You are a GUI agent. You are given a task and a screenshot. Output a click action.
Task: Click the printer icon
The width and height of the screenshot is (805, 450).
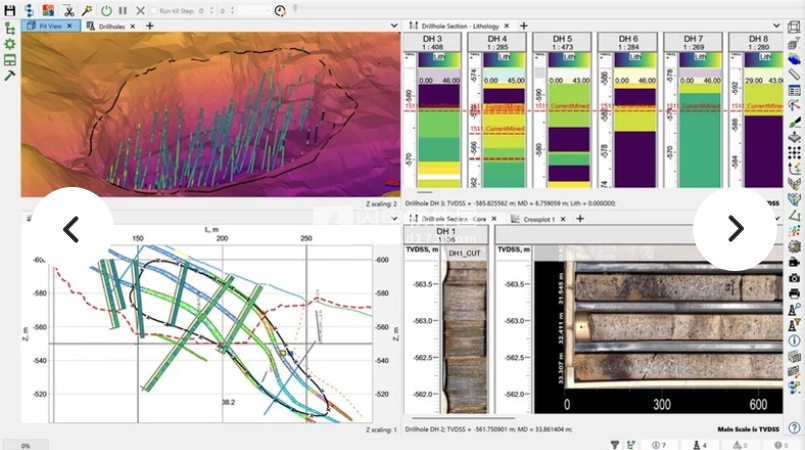(794, 294)
